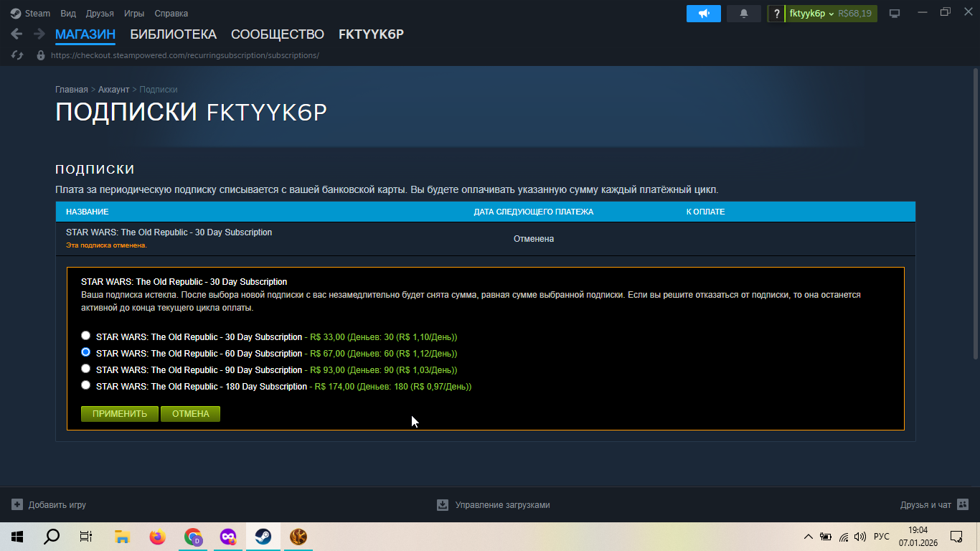Click the page vertical scrollbar
The image size is (980, 551).
pyautogui.click(x=975, y=215)
